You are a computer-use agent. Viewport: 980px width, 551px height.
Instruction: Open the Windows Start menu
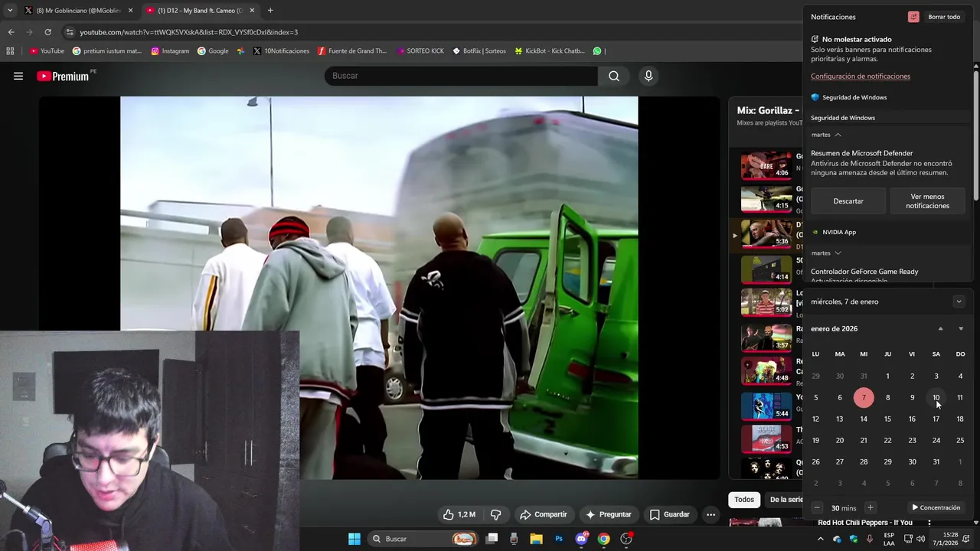click(354, 539)
